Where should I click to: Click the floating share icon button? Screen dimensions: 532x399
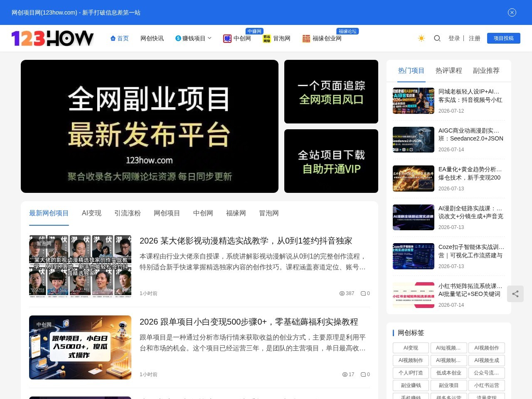pos(515,294)
